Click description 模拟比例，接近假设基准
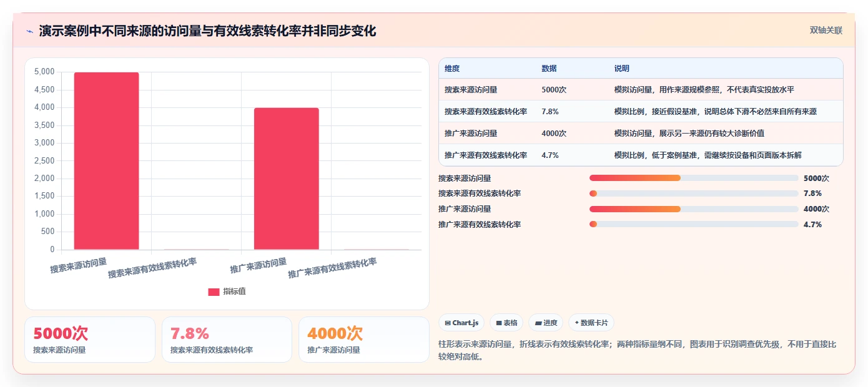Image resolution: width=868 pixels, height=387 pixels. click(657, 112)
